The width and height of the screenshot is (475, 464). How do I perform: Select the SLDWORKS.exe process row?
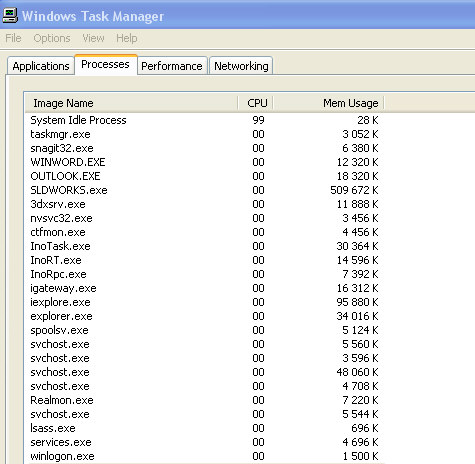coord(204,190)
